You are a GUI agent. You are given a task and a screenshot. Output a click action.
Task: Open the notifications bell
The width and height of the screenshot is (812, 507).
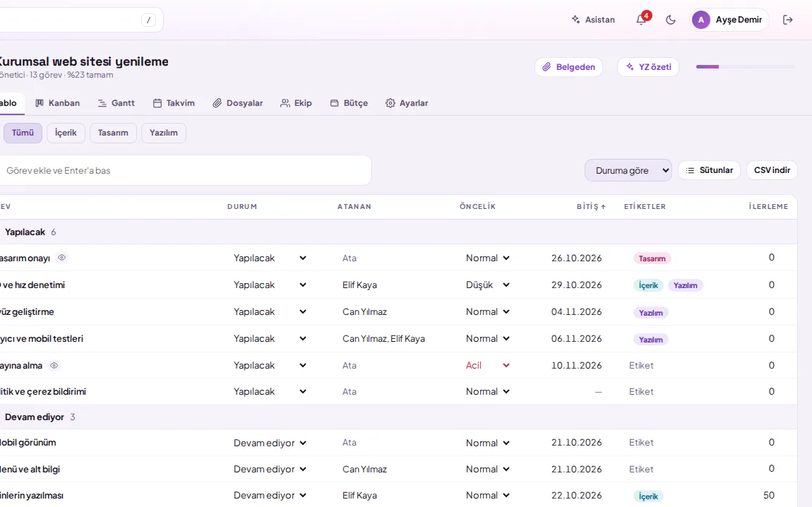[641, 20]
